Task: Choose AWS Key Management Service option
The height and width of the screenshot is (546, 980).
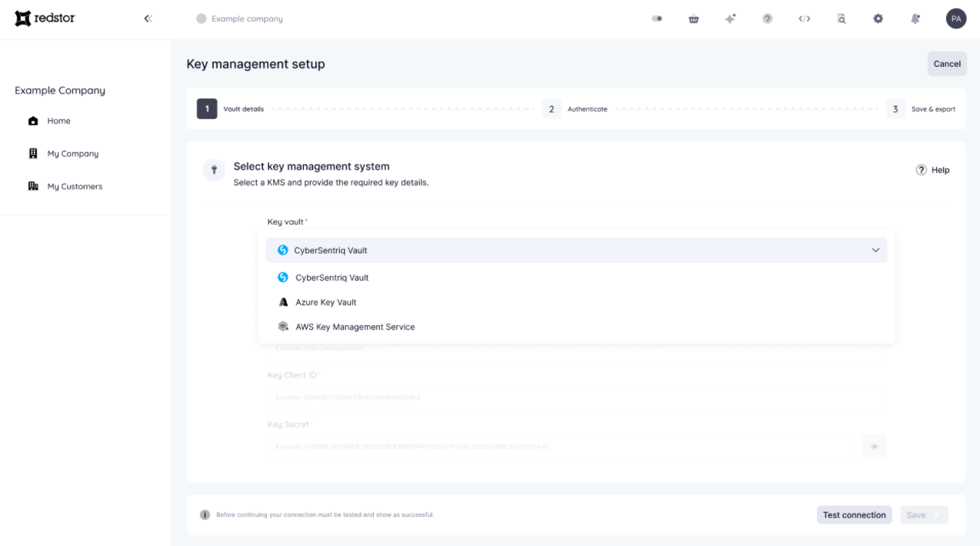Action: [576, 327]
